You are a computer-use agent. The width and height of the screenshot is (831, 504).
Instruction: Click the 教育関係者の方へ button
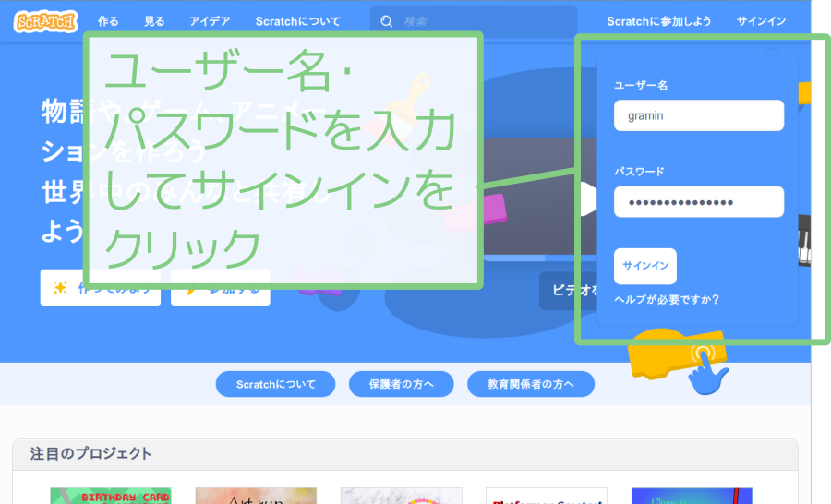531,384
